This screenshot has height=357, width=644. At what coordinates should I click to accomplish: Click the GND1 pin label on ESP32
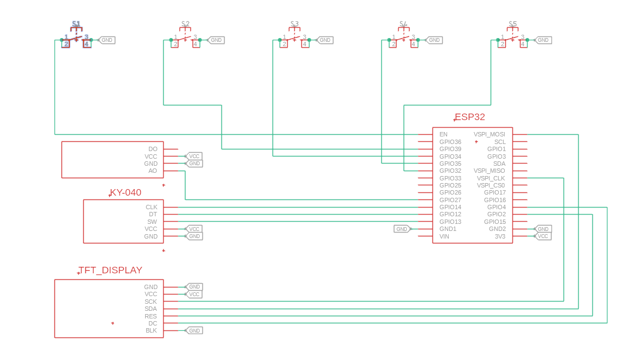click(x=448, y=229)
